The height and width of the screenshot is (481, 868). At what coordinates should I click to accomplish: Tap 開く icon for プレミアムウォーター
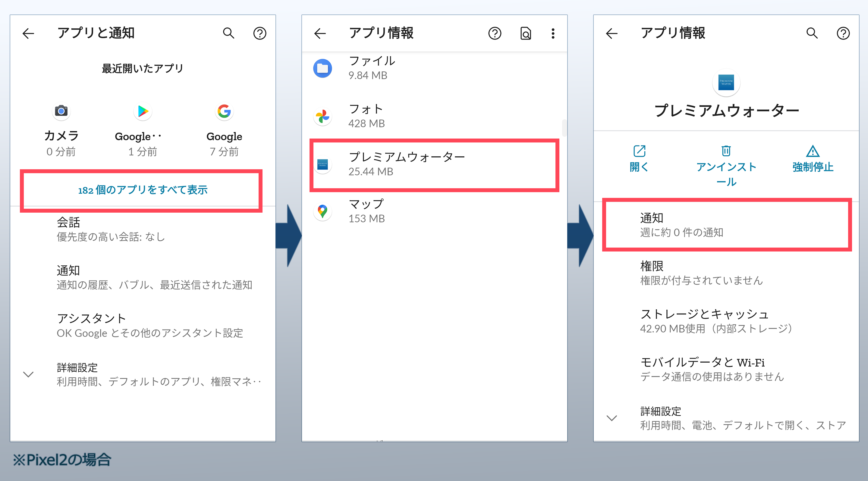point(639,151)
